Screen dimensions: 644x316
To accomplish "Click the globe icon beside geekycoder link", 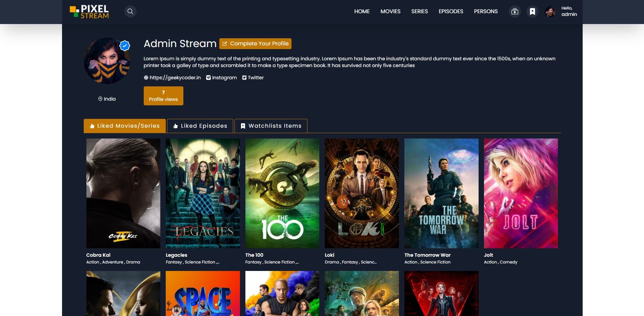I will [146, 78].
